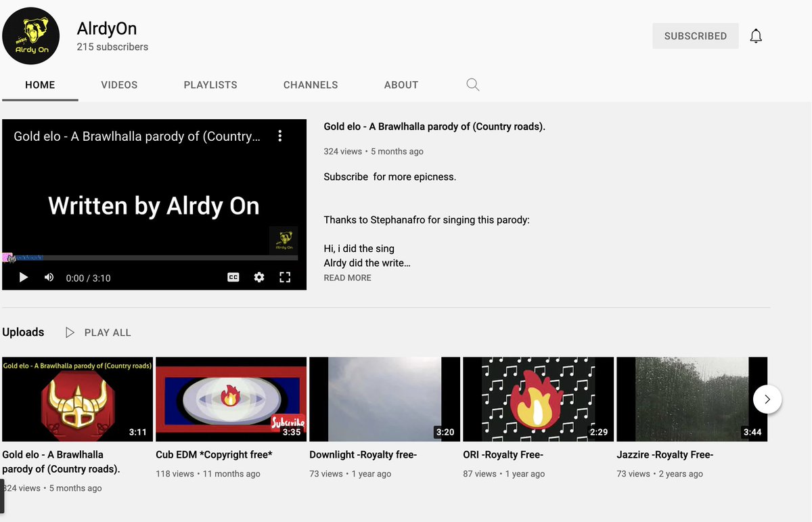Image resolution: width=812 pixels, height=522 pixels.
Task: Click the Play All triangle icon
Action: click(x=70, y=332)
